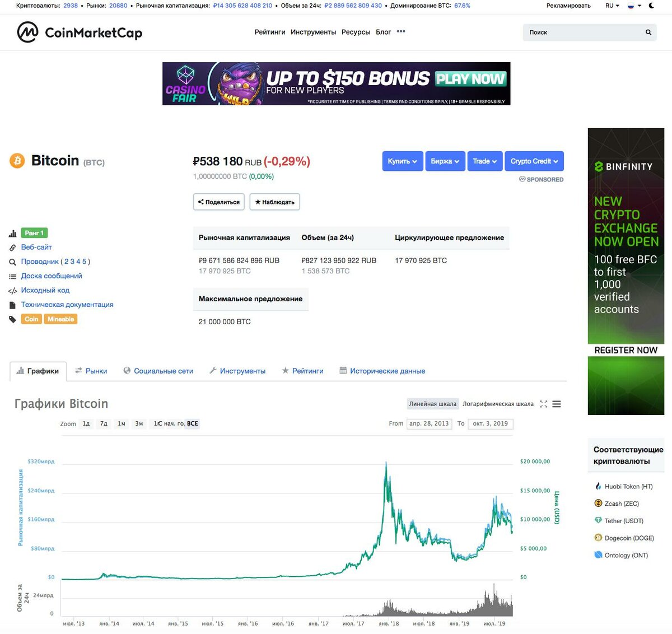Open the Проводник explorer link
The image size is (672, 634).
[x=40, y=262]
